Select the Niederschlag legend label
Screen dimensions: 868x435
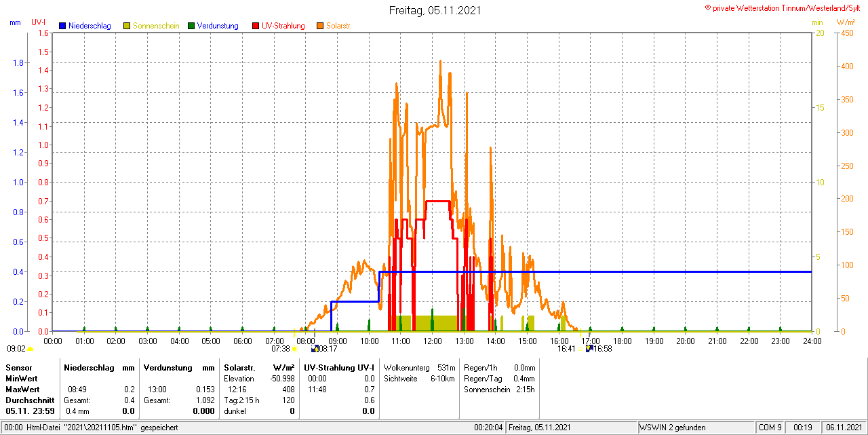click(90, 26)
